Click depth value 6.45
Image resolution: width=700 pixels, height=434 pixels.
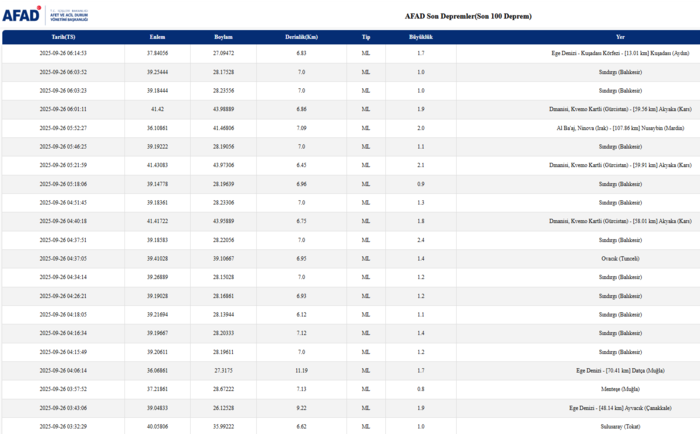click(301, 165)
